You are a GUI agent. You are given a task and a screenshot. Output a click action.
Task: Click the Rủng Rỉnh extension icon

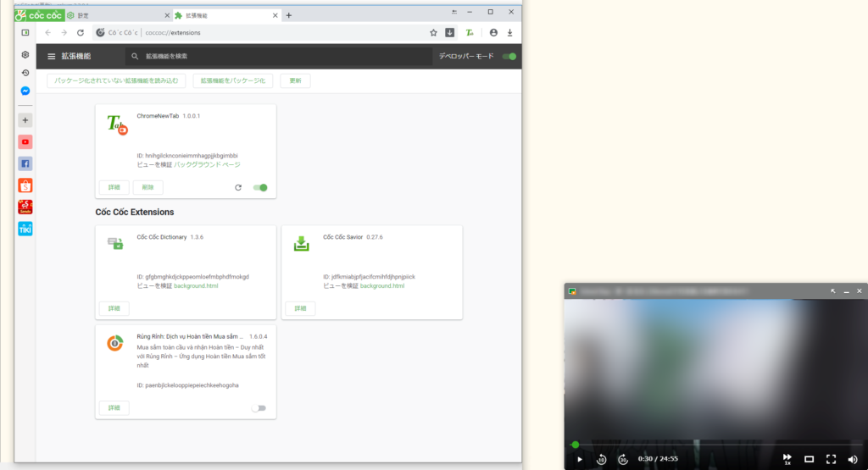(x=115, y=343)
